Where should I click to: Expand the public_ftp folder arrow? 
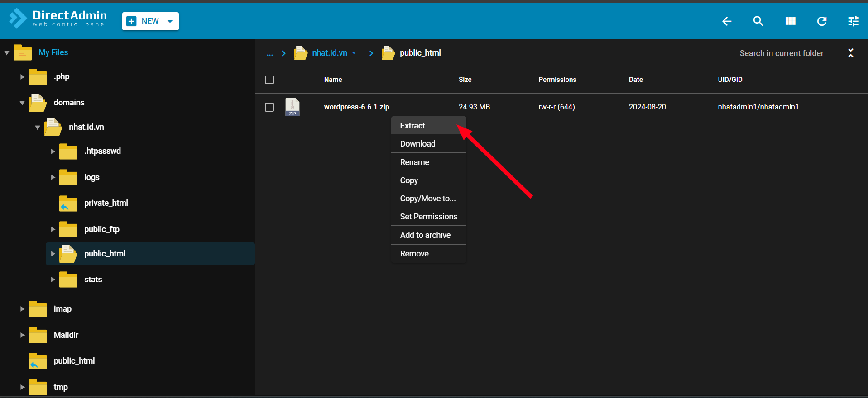53,229
